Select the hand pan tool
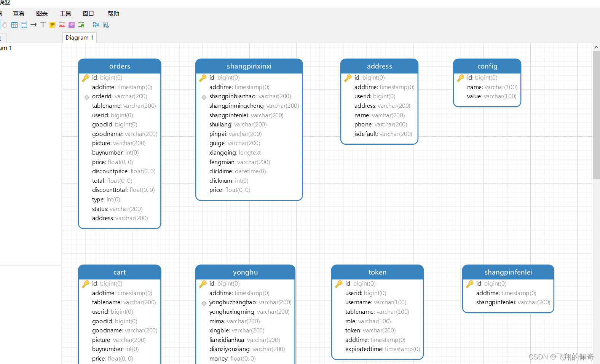The image size is (600, 364). point(5,25)
